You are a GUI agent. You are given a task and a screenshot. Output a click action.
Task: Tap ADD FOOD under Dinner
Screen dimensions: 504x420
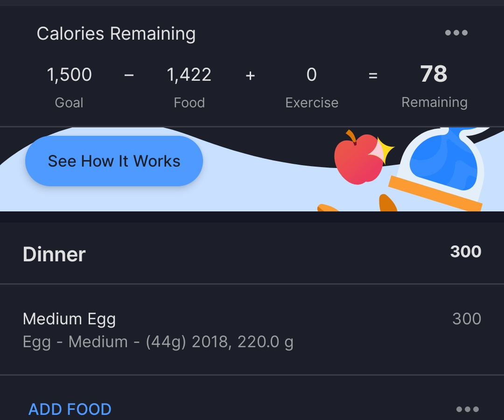pyautogui.click(x=70, y=409)
